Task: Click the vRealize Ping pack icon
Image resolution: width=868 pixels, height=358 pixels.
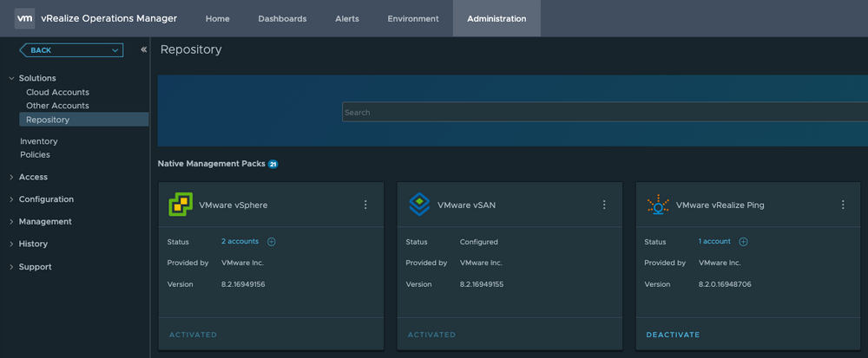Action: click(x=657, y=205)
